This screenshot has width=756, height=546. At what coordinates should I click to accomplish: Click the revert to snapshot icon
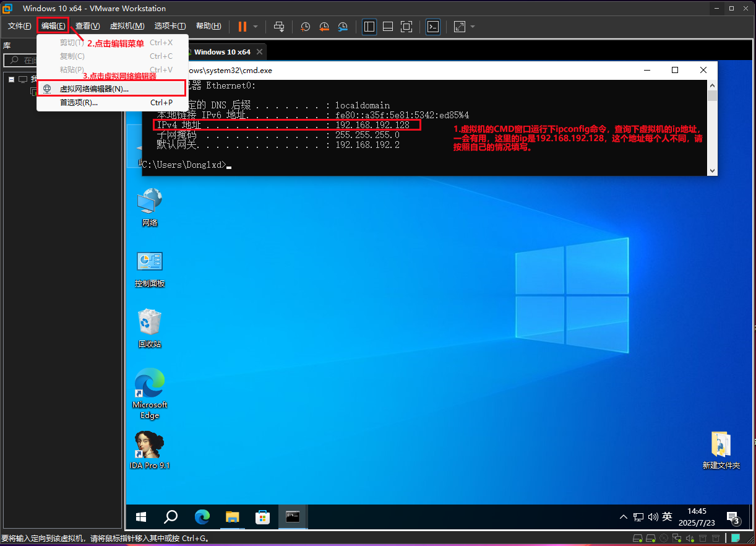point(324,27)
